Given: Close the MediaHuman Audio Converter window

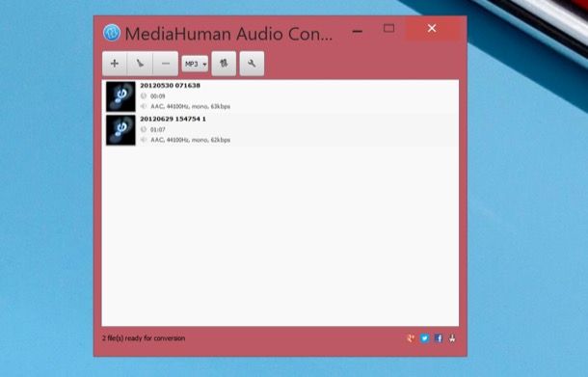Looking at the screenshot, I should point(432,29).
